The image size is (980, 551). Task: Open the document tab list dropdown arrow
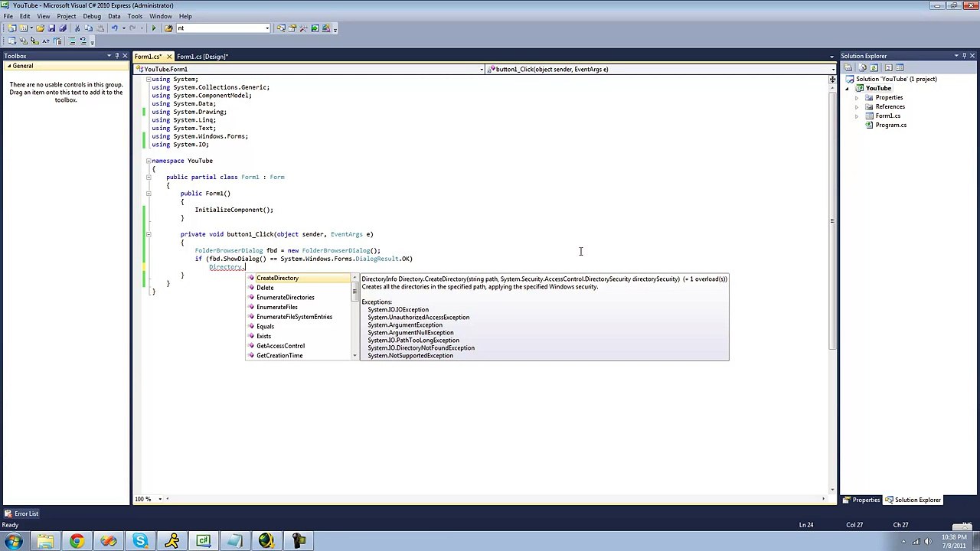832,57
